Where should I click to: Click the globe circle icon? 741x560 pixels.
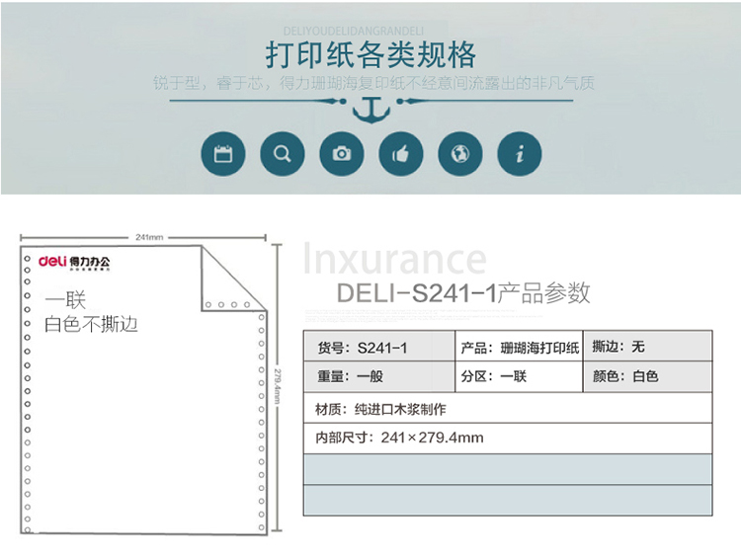click(x=460, y=154)
